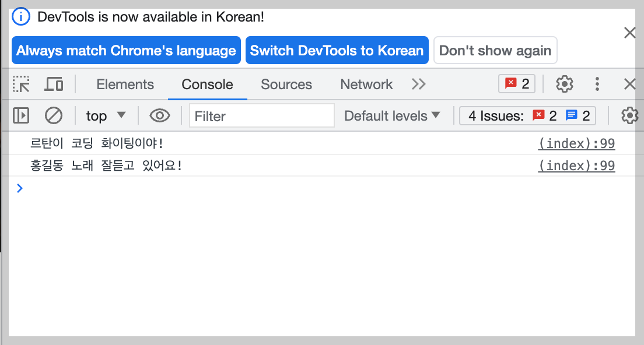Open console settings gear icon
The image size is (644, 345).
click(629, 116)
